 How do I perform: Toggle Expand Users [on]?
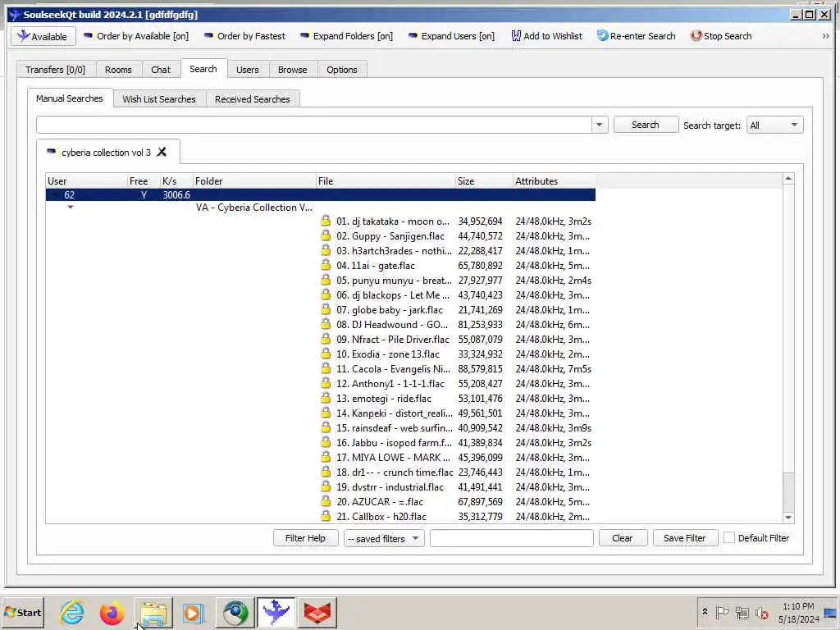coord(451,36)
